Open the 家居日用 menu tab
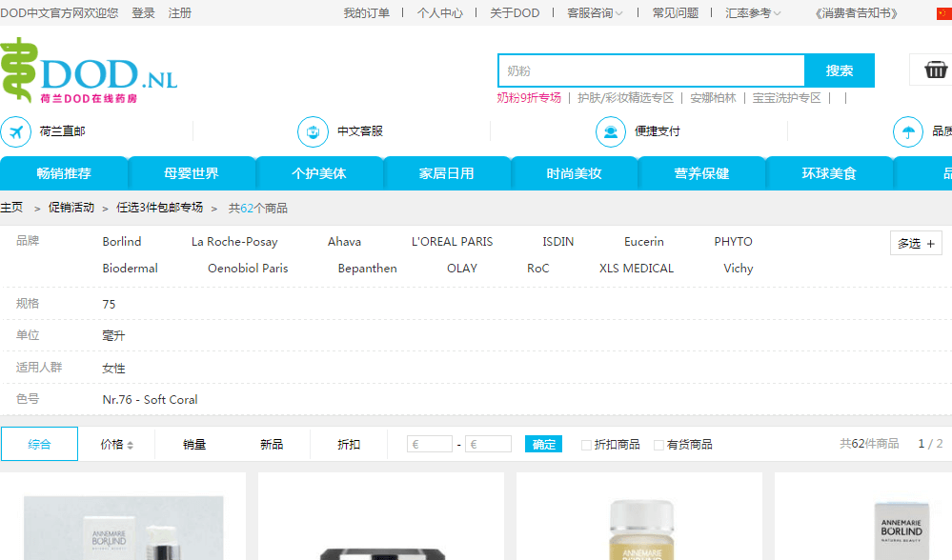The height and width of the screenshot is (560, 952). [446, 173]
